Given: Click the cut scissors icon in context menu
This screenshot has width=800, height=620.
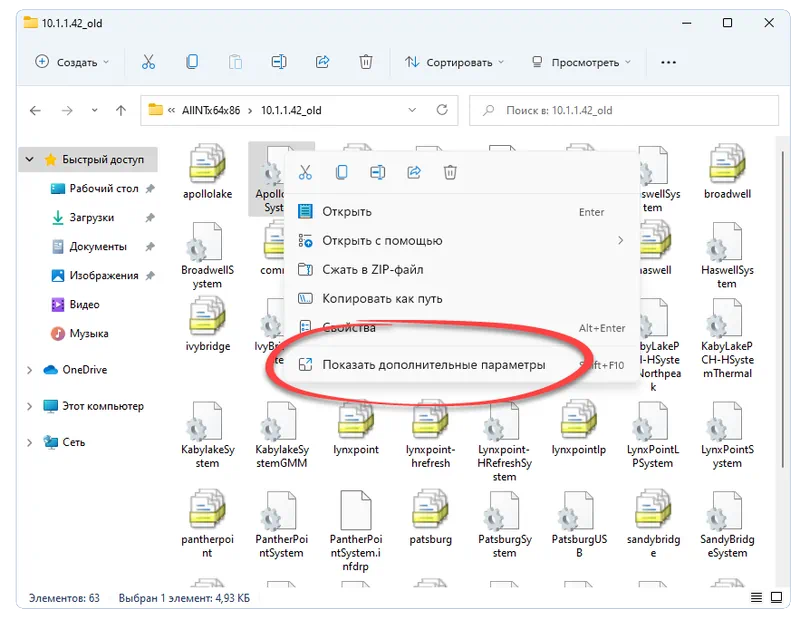Looking at the screenshot, I should (306, 172).
